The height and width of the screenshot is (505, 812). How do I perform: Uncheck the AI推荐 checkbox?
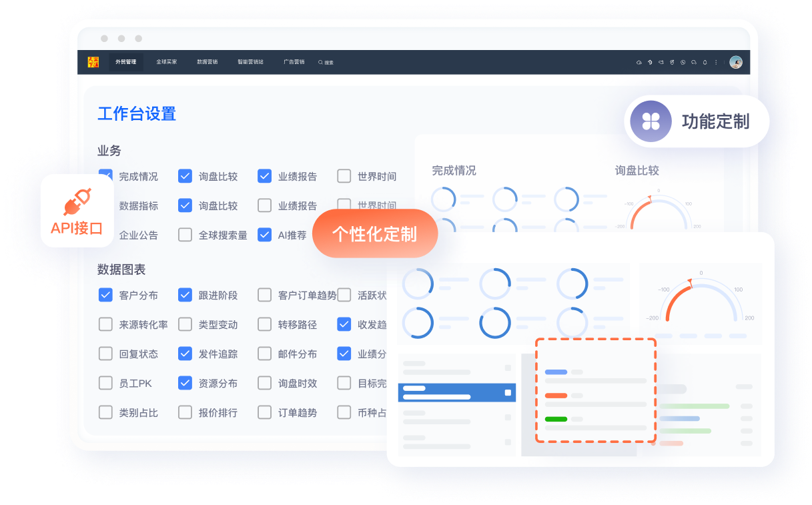coord(265,235)
